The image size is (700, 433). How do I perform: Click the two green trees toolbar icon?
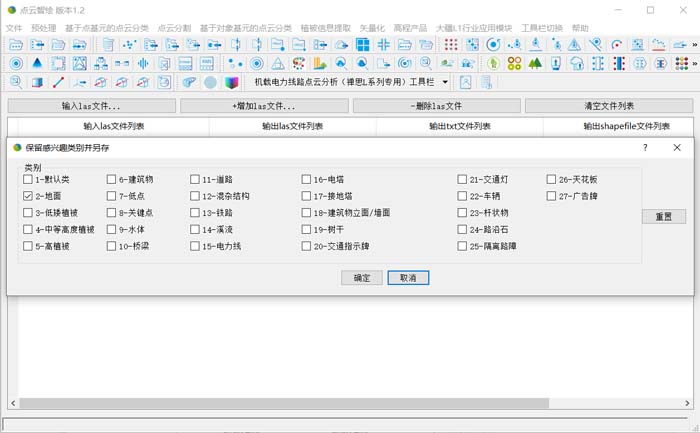coord(535,63)
